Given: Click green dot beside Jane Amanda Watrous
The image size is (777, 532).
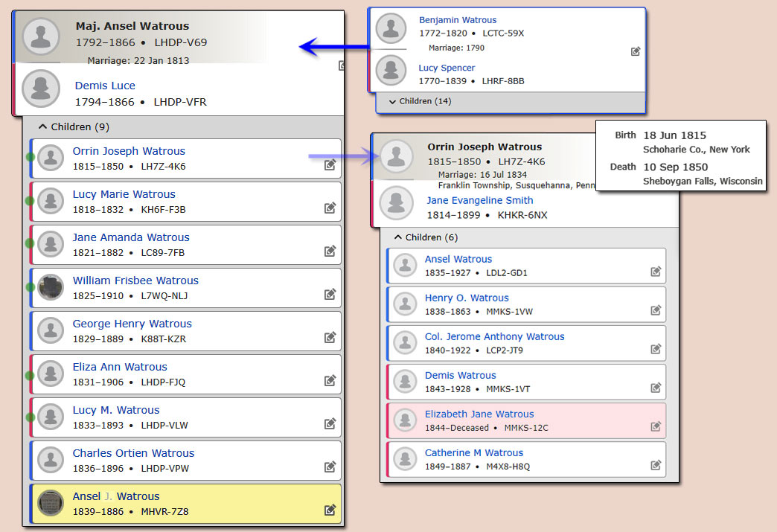Looking at the screenshot, I should click(x=30, y=243).
